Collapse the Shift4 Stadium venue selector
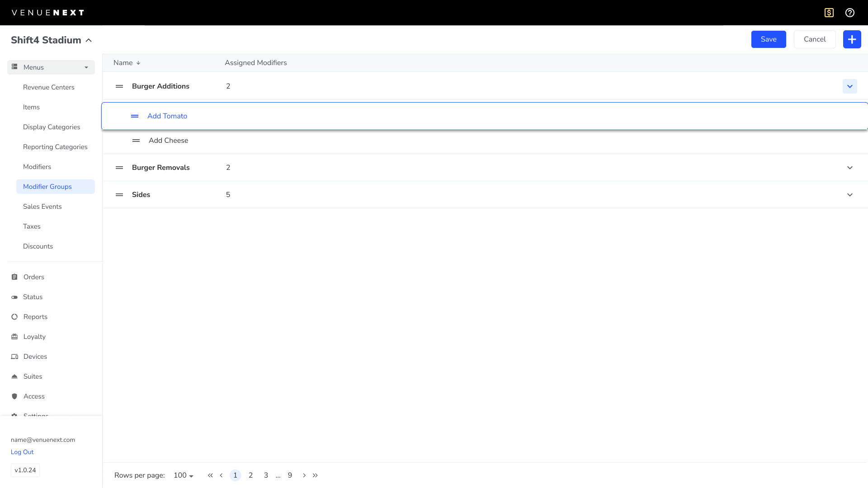The height and width of the screenshot is (488, 868). coord(89,40)
